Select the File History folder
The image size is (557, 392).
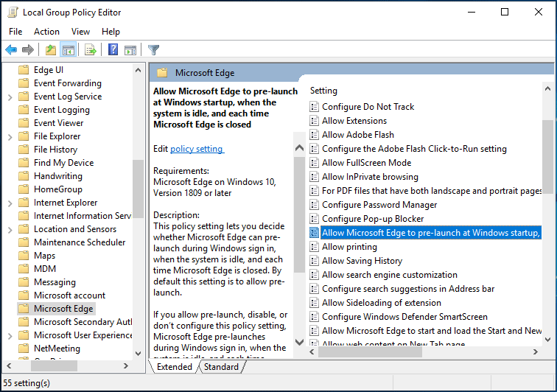(x=55, y=150)
